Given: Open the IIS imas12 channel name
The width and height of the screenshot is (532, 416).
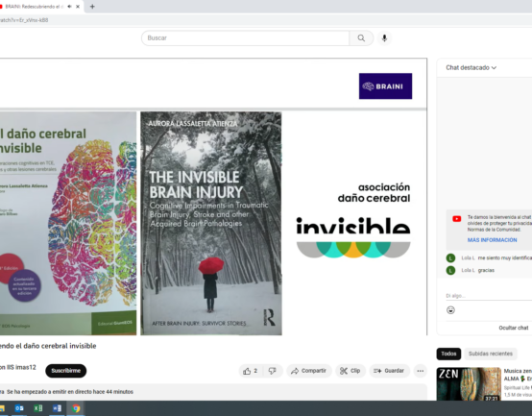Looking at the screenshot, I should point(18,367).
